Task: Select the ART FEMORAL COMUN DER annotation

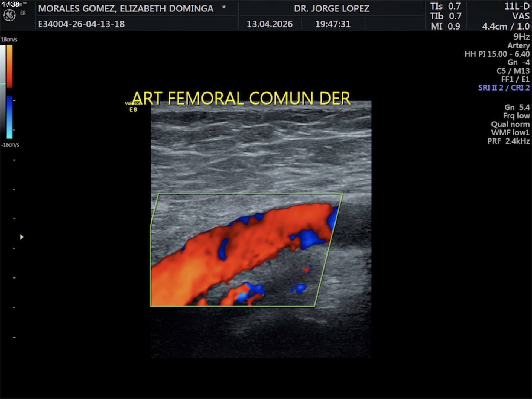Action: pos(241,98)
